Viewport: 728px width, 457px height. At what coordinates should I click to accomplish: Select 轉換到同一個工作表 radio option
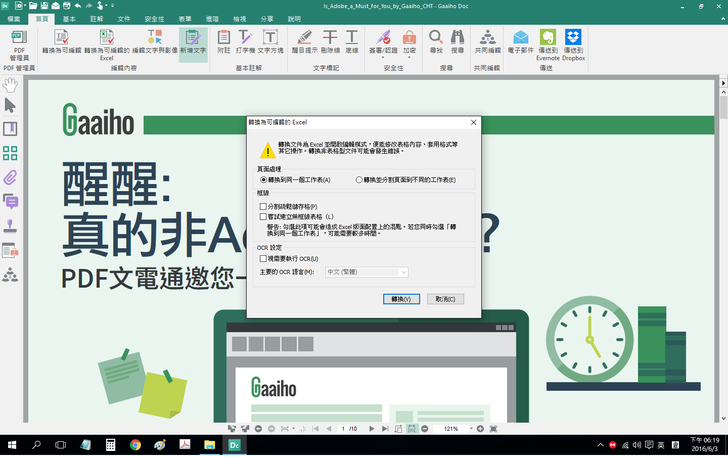(x=263, y=179)
